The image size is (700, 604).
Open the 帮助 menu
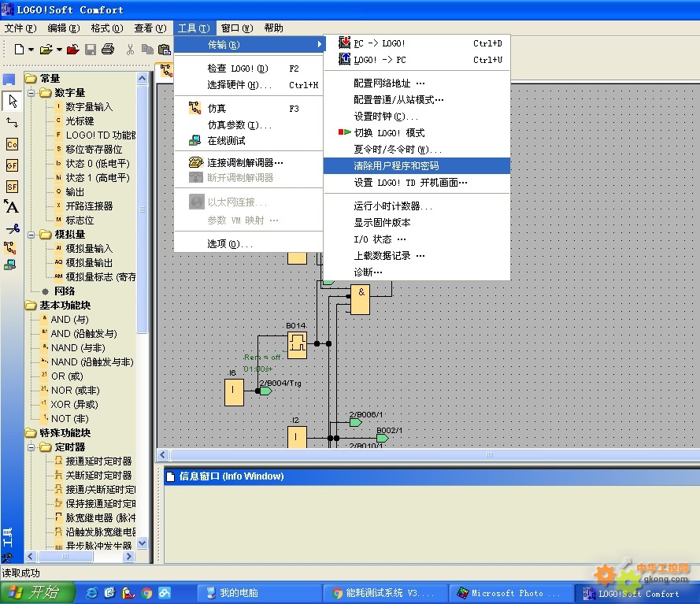point(274,28)
